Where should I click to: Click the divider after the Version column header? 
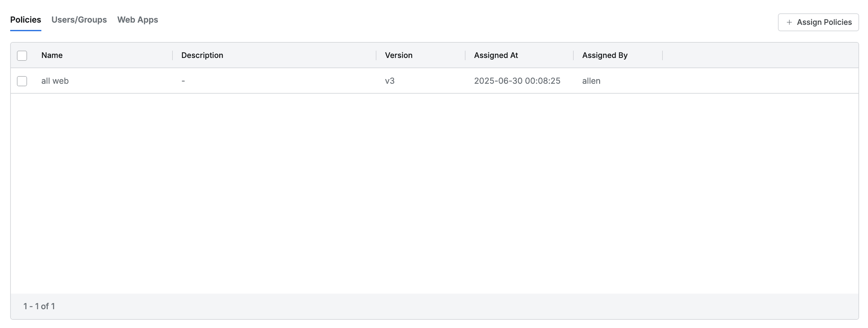[x=465, y=55]
